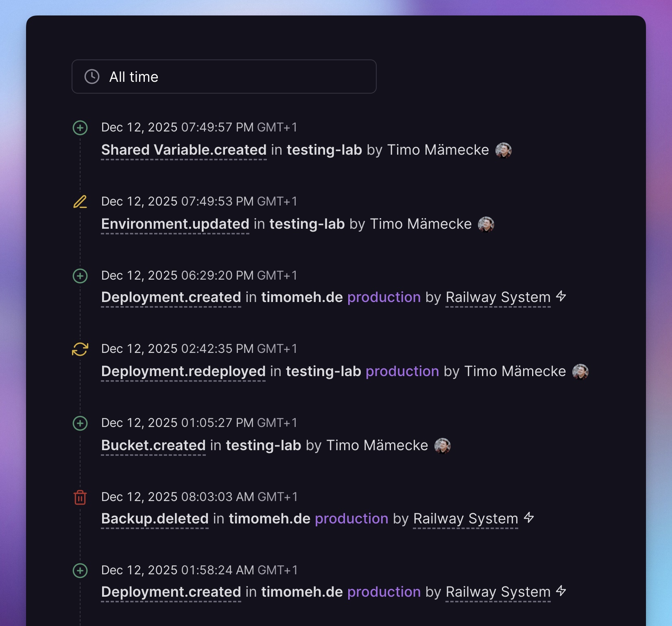This screenshot has height=626, width=672.
Task: Click the lightning bolt icon after Backup.deleted Railway System
Action: 529,518
